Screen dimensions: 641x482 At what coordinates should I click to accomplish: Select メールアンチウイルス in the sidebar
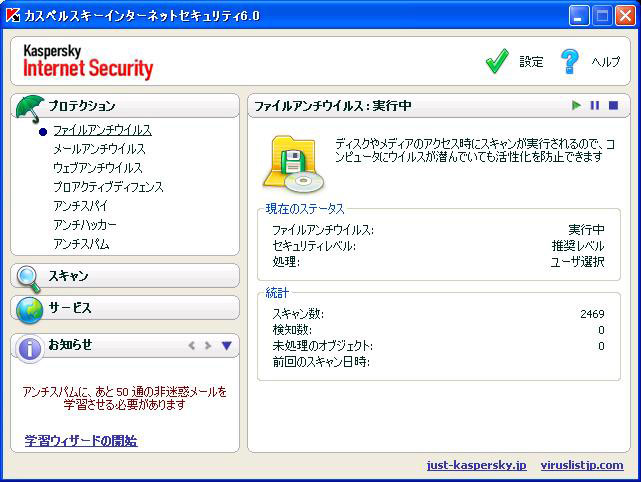click(99, 149)
